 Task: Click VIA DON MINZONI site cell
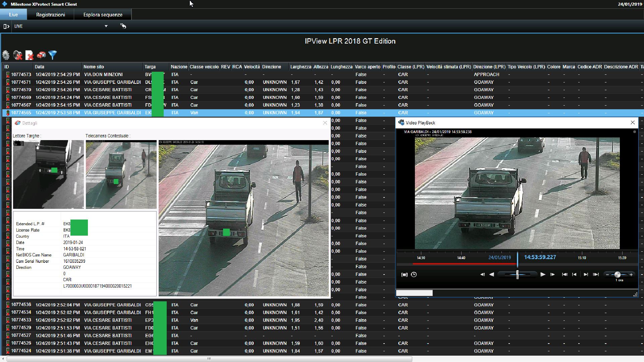[x=103, y=74]
